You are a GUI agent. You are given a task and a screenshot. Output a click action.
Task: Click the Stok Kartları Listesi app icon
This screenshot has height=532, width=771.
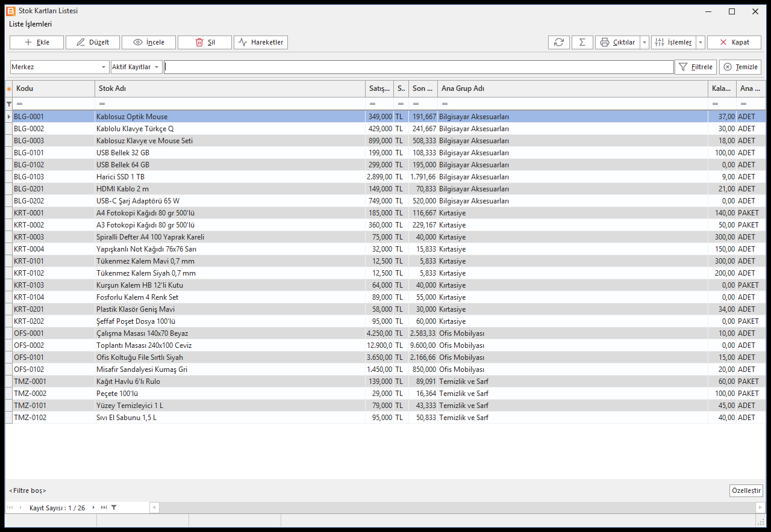(x=11, y=11)
